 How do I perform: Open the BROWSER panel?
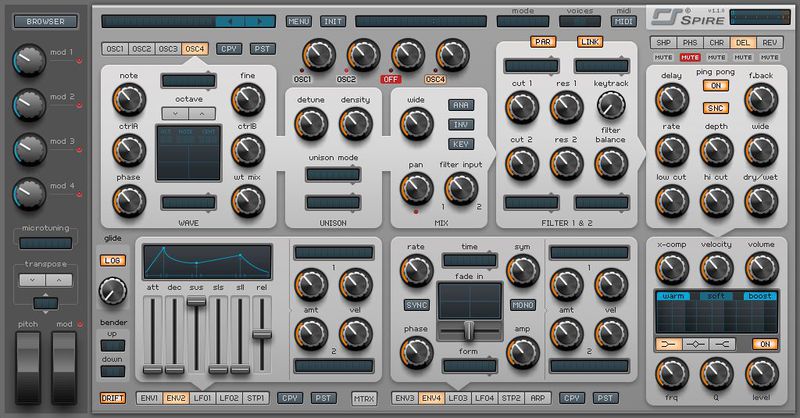[x=46, y=21]
